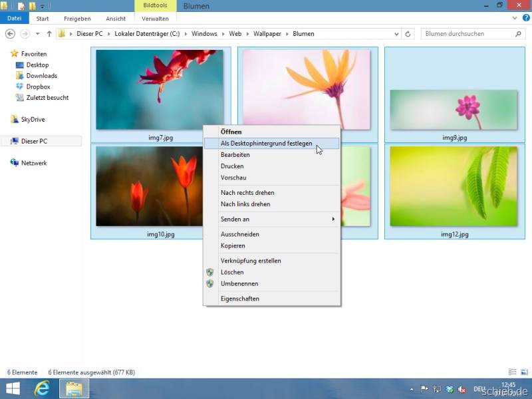The image size is (532, 399).
Task: Open Action Center flag icon
Action: point(423,389)
